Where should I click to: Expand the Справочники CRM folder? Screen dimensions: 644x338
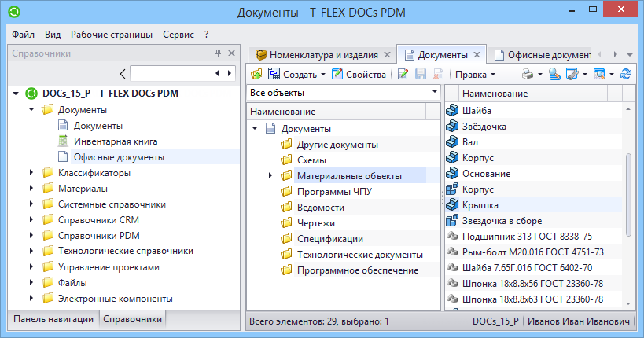pos(31,220)
